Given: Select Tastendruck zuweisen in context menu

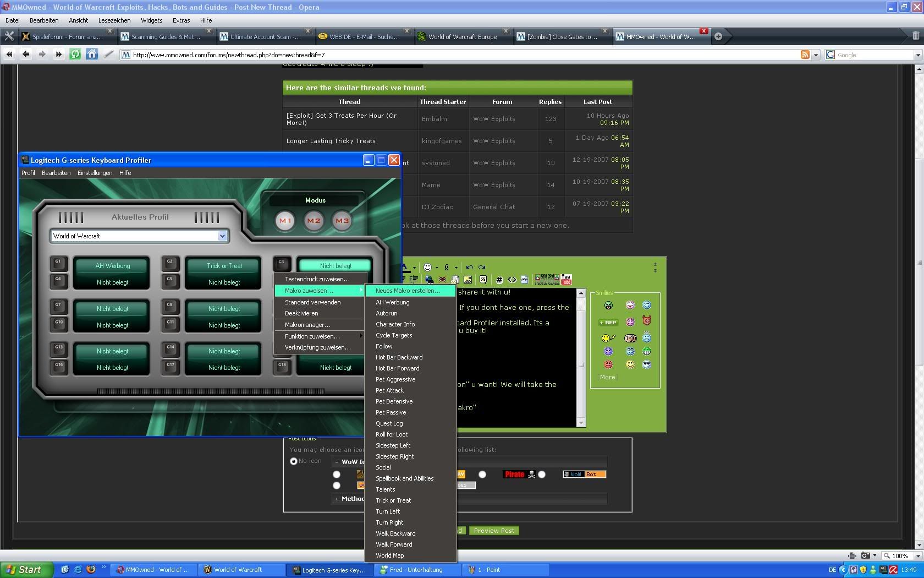Looking at the screenshot, I should (x=320, y=279).
